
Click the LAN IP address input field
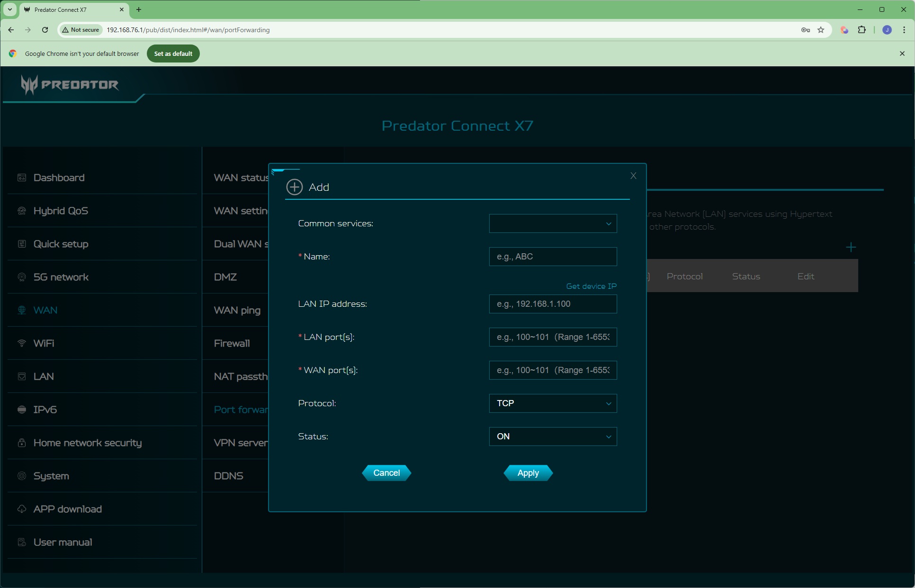pyautogui.click(x=553, y=304)
